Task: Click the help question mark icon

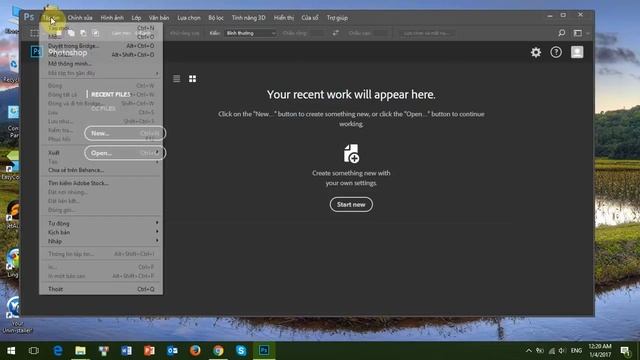Action: (x=556, y=52)
